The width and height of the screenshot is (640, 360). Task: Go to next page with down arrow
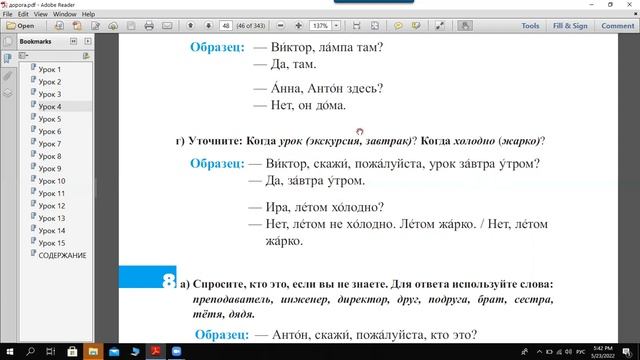[x=208, y=26]
